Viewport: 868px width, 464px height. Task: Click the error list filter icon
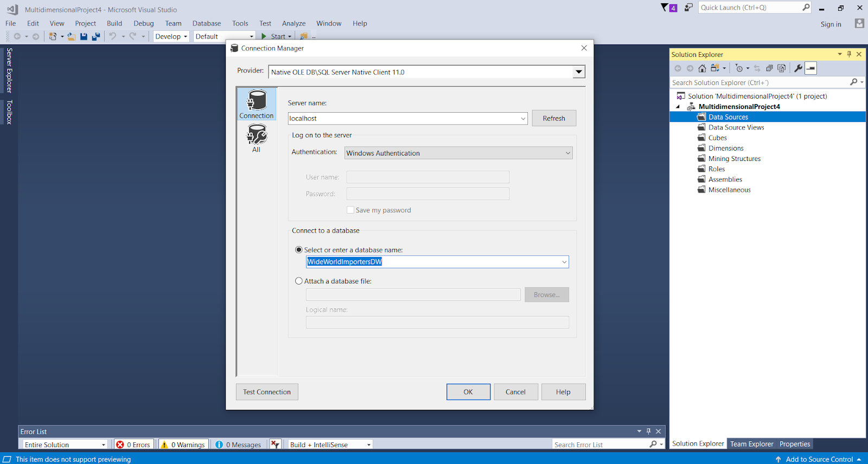[275, 444]
